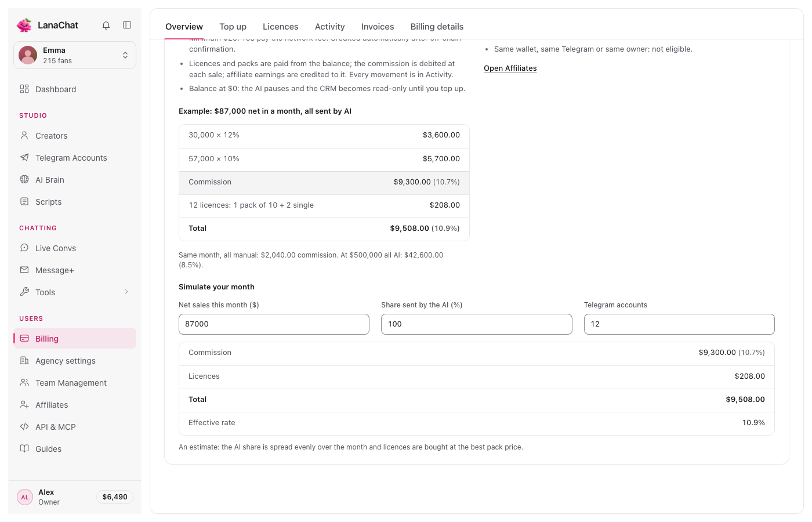Screen dimensions: 812x522
Task: Select the Overview tab
Action: coord(184,27)
